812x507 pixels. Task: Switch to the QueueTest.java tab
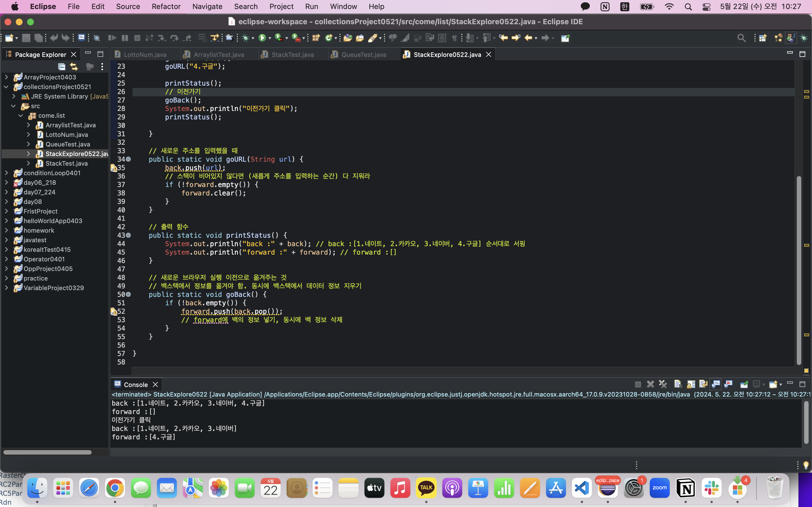pyautogui.click(x=363, y=54)
